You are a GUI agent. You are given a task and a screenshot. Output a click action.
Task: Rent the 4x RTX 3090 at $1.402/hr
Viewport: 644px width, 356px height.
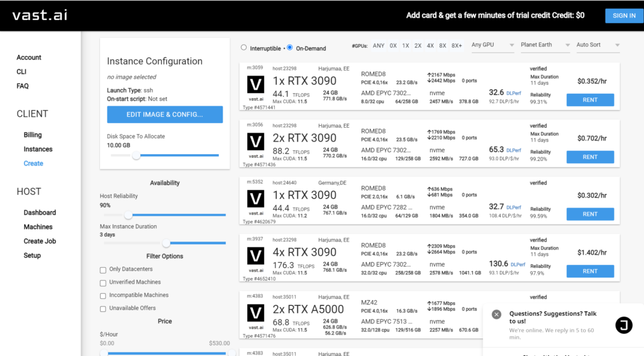(x=590, y=271)
